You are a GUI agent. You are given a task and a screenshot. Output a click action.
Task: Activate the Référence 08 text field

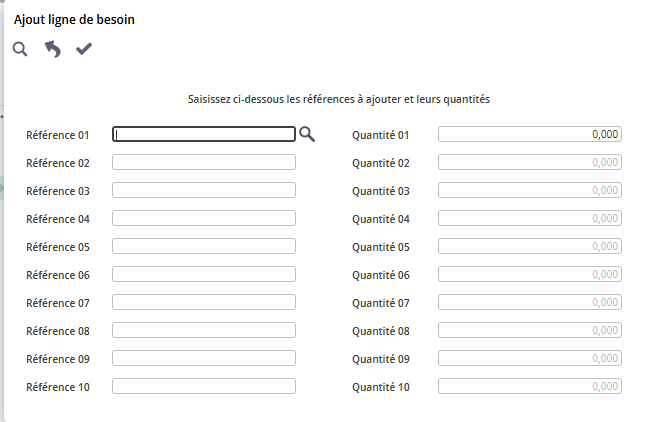204,330
